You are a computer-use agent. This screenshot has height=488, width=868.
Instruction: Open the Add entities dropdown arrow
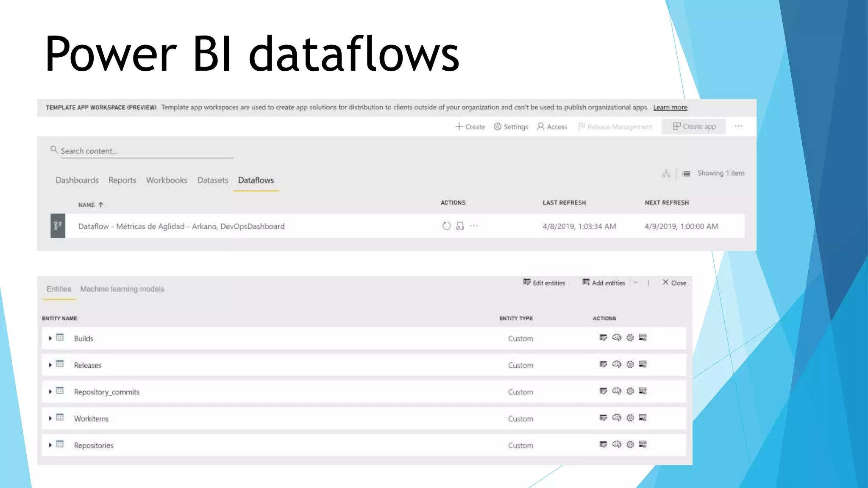[636, 283]
